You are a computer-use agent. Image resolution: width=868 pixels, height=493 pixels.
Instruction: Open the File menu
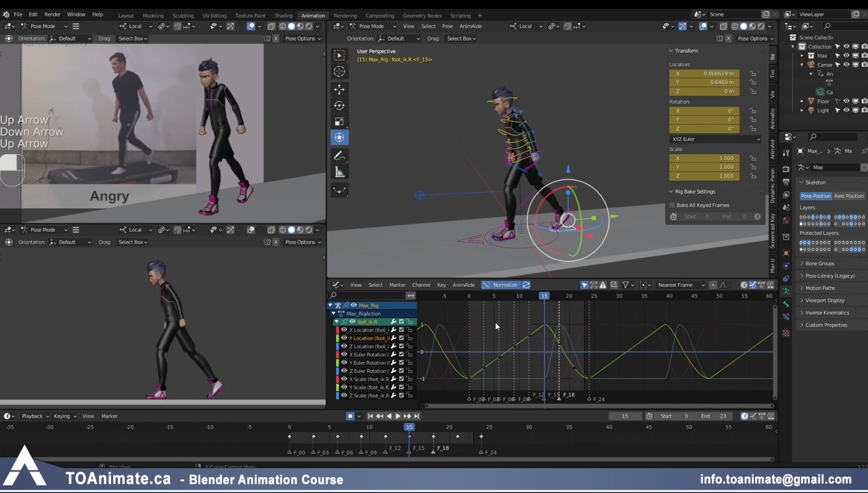(x=18, y=14)
